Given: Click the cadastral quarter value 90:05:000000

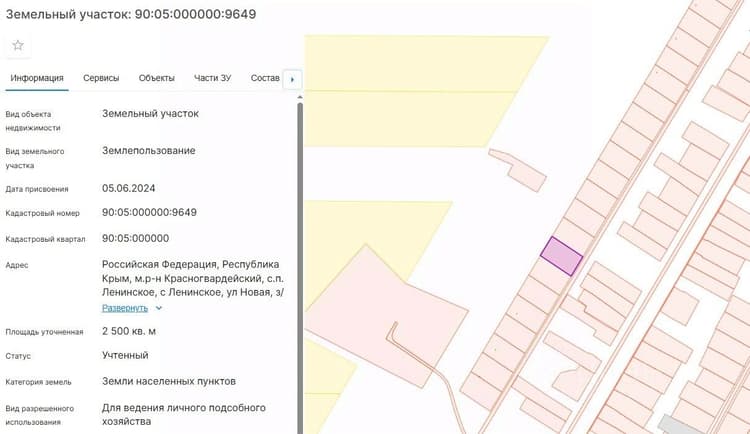Looking at the screenshot, I should [x=135, y=238].
